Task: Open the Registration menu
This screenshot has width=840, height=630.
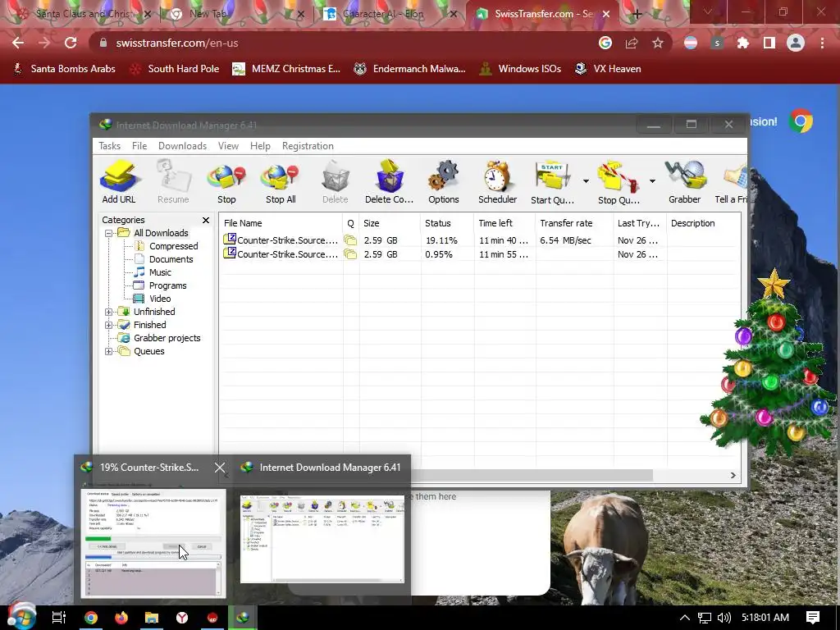Action: [x=308, y=146]
